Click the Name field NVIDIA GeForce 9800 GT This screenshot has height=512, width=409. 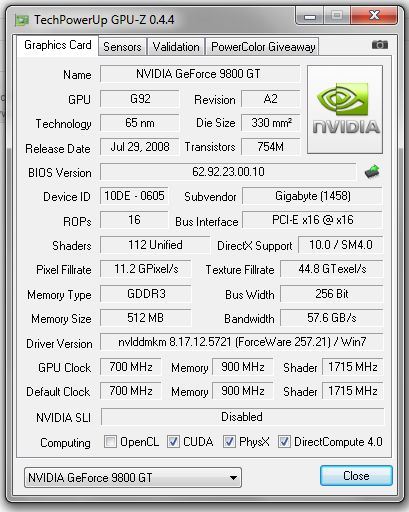click(200, 74)
